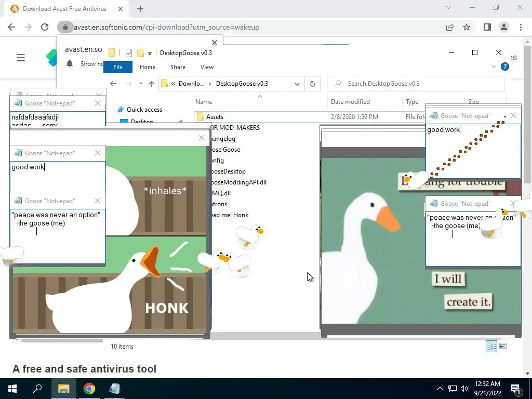The width and height of the screenshot is (532, 399).
Task: Bookmark this page with the star icon
Action: 467,27
